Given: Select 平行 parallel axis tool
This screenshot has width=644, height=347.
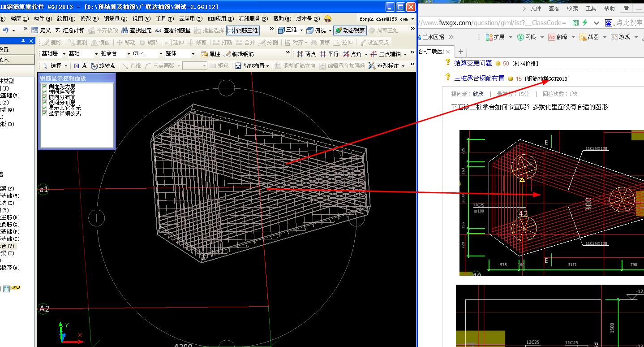Looking at the screenshot, I should coord(329,54).
